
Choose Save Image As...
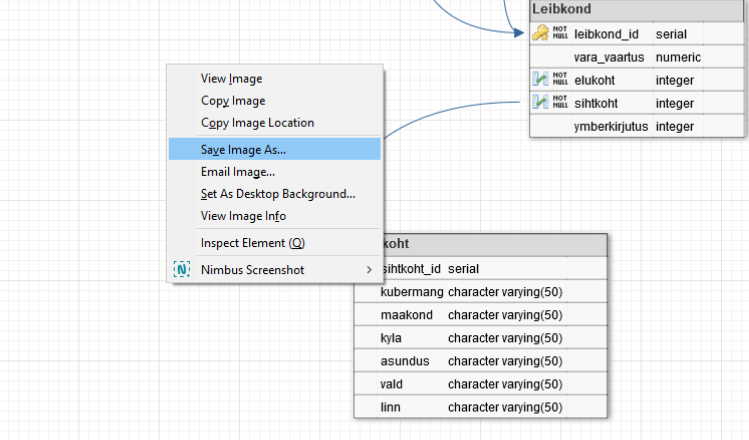(x=275, y=149)
